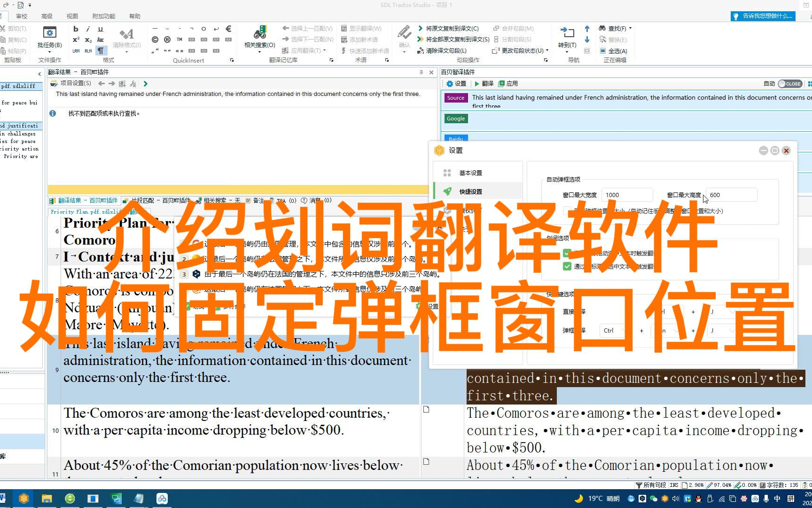Edit the 窗口最大高度 field showing 600
This screenshot has width=812, height=508.
coord(732,195)
